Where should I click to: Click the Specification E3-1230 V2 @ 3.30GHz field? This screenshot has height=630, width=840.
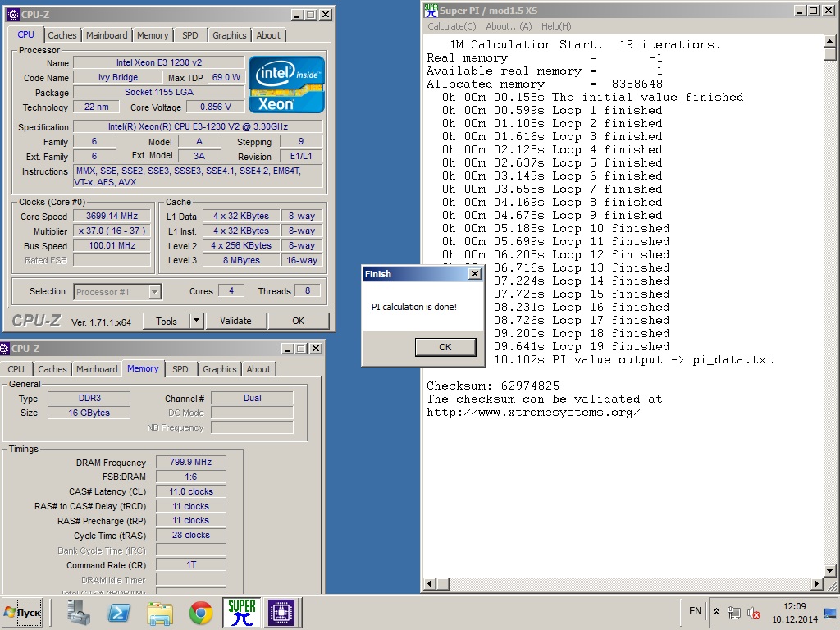[199, 126]
